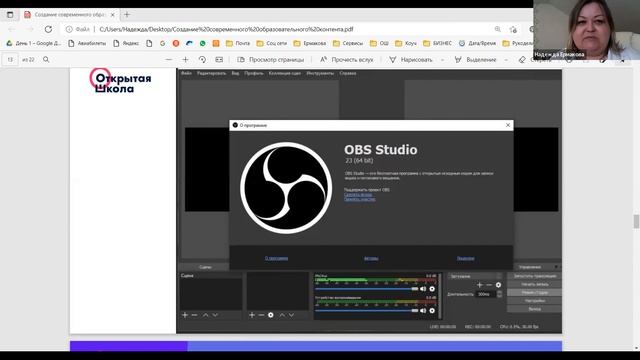Add a transition with OBS transitions plus icon
The width and height of the screenshot is (640, 360).
[480, 285]
